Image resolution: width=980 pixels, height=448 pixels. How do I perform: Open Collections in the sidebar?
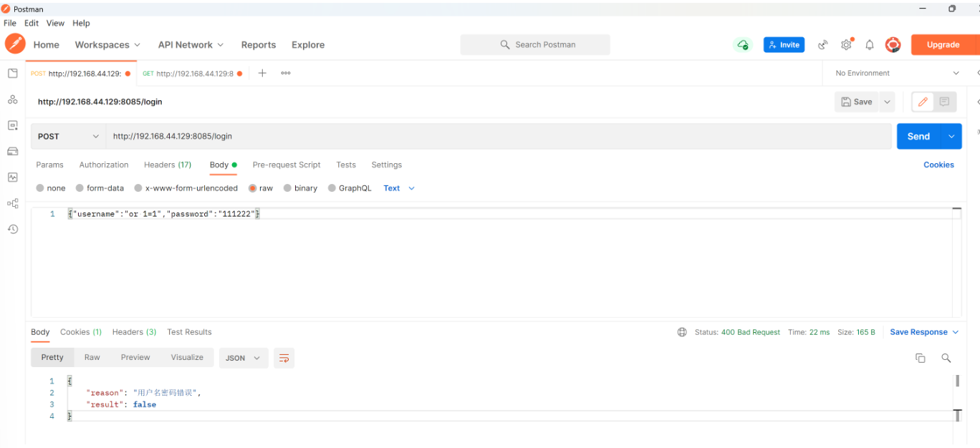(12, 74)
